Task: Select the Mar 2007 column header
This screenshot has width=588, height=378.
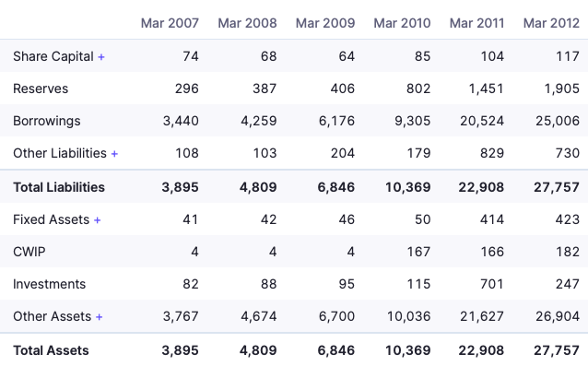Action: click(169, 22)
